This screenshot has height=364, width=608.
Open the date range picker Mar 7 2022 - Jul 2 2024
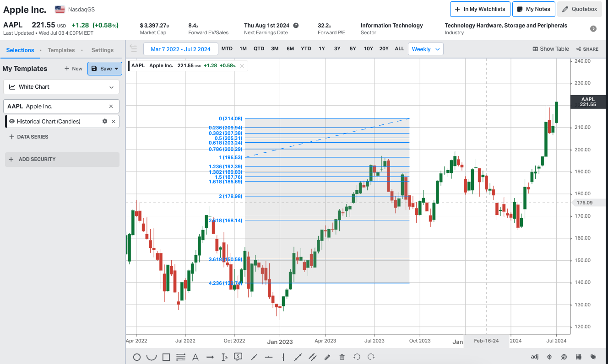tap(180, 49)
